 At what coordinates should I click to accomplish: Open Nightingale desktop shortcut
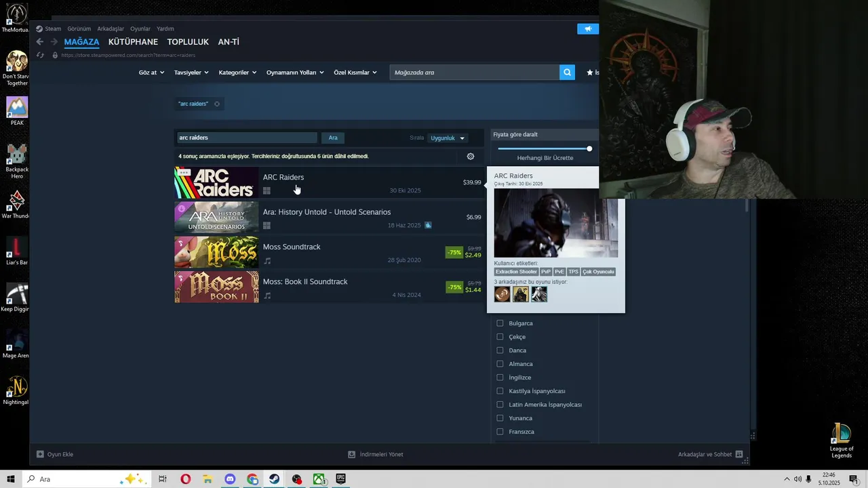[x=17, y=390]
